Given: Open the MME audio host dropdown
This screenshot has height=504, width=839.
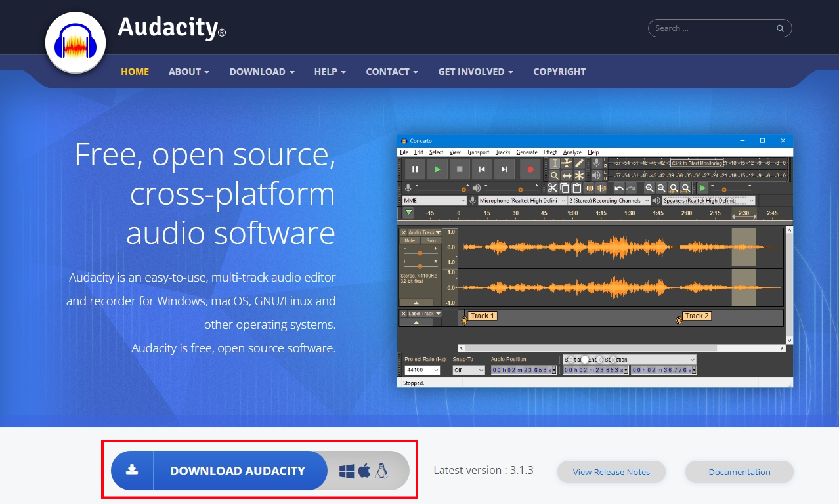Looking at the screenshot, I should click(x=433, y=199).
